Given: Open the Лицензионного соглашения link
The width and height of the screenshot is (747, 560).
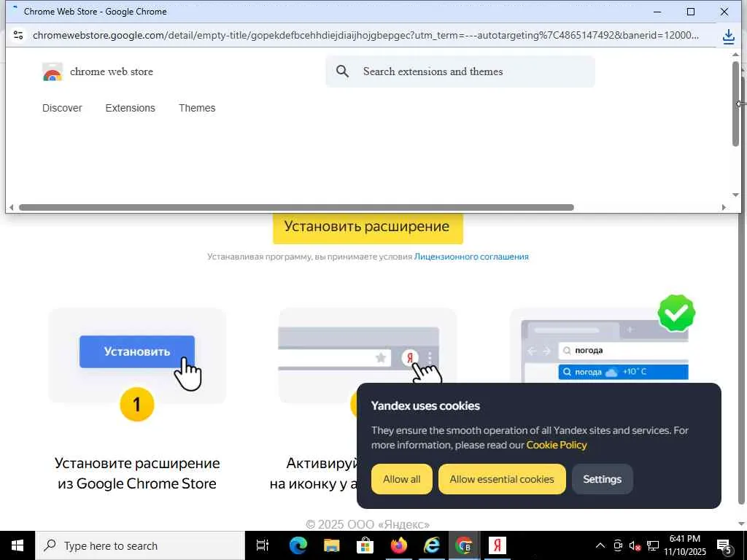Looking at the screenshot, I should coord(471,257).
